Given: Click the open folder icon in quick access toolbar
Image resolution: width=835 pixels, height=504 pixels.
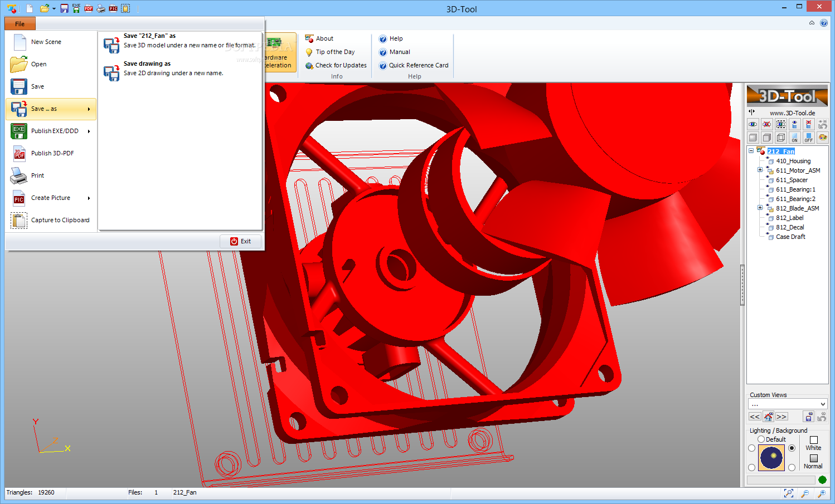Looking at the screenshot, I should coord(44,8).
